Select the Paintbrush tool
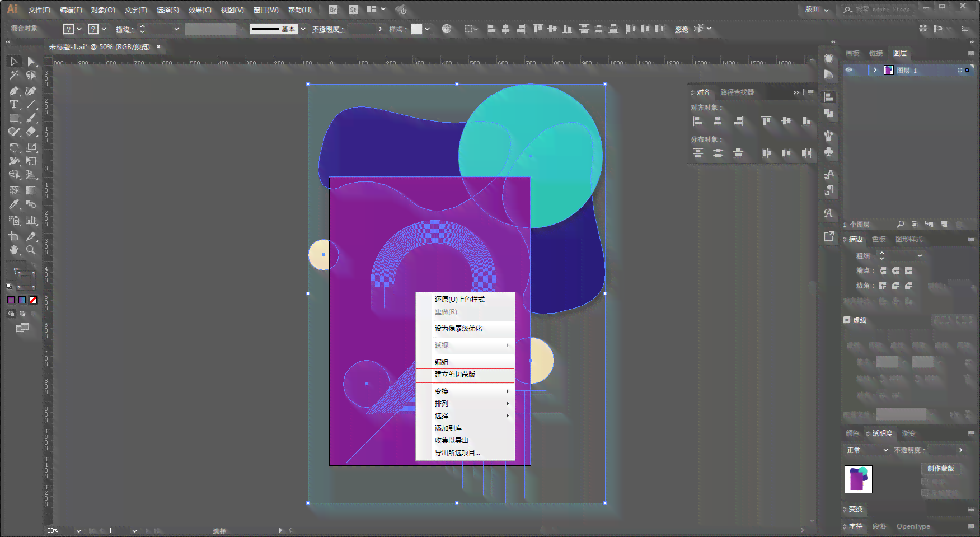Image resolution: width=980 pixels, height=537 pixels. [x=31, y=118]
